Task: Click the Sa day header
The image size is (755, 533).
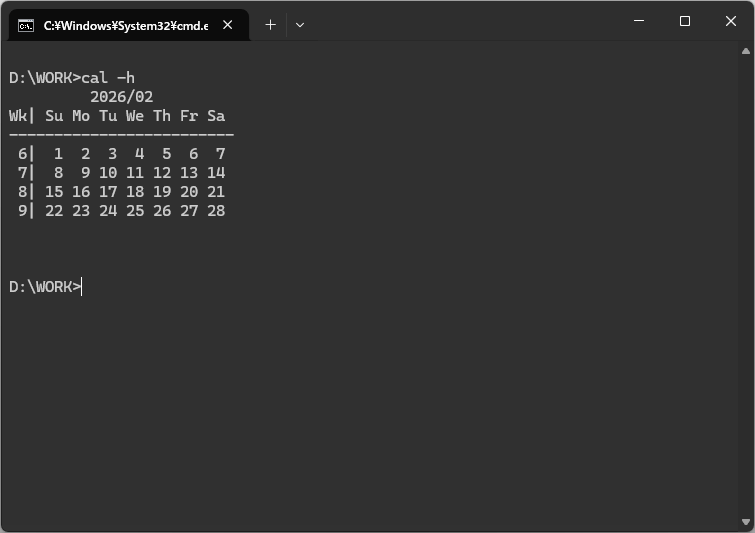Action: coord(216,116)
